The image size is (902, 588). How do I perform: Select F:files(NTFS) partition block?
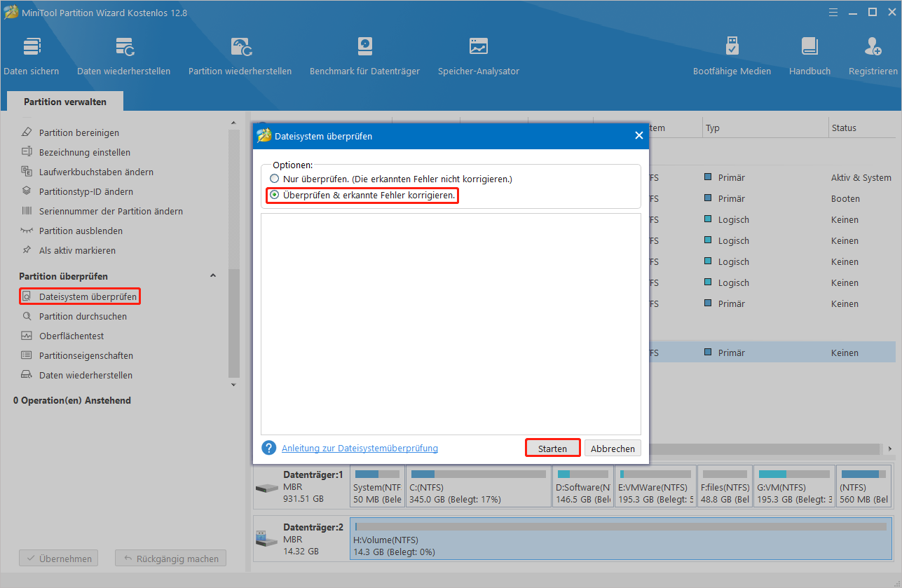(x=725, y=486)
